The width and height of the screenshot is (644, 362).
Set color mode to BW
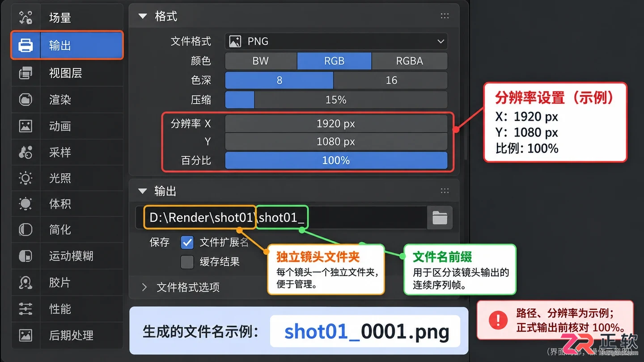tap(261, 61)
